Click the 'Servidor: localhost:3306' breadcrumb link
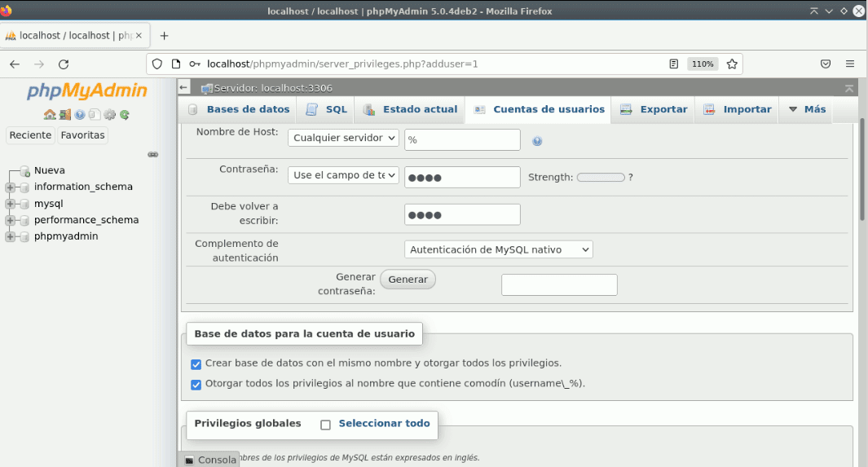Screen dimensions: 868x467 click(x=273, y=88)
